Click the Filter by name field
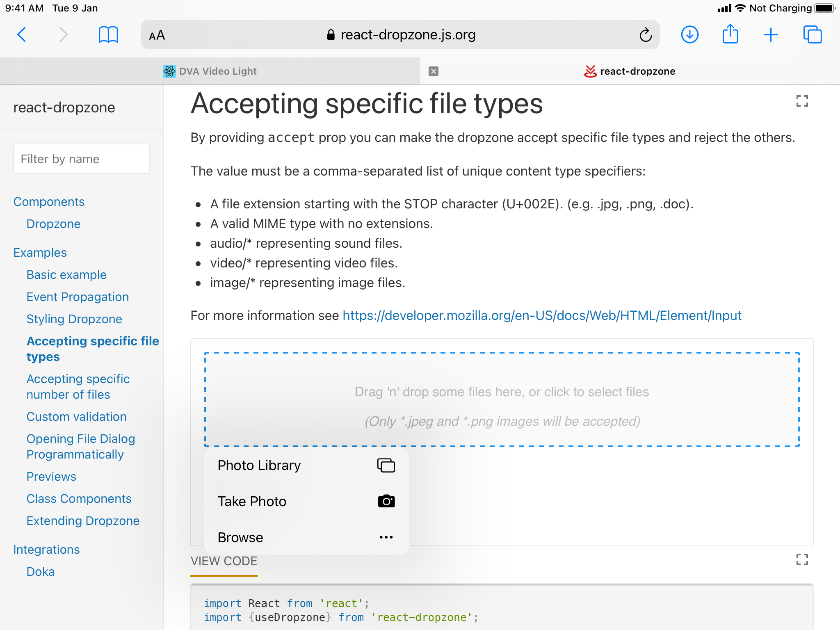 click(81, 159)
